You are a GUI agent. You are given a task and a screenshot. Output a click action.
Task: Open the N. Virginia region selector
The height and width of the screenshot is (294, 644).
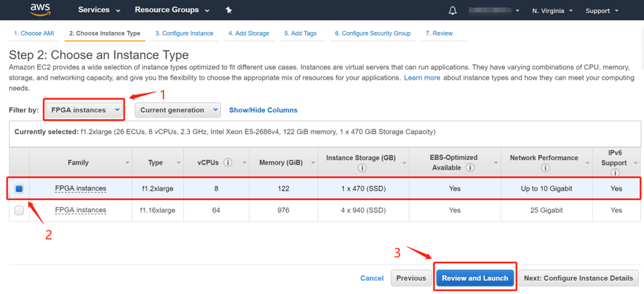[552, 10]
